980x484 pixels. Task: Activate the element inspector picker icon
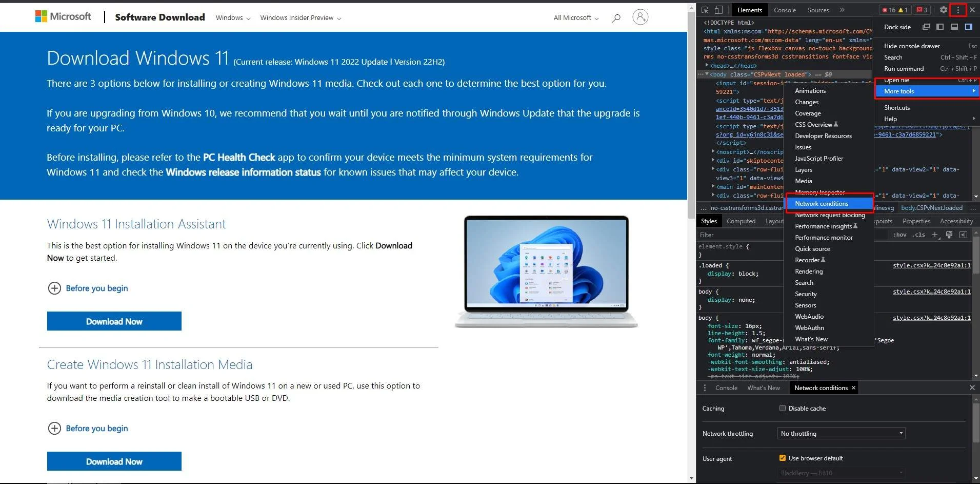click(x=705, y=10)
